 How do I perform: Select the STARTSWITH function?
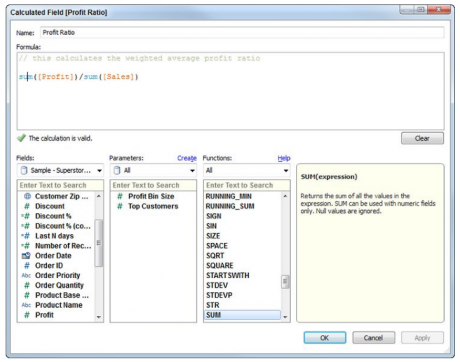(228, 276)
